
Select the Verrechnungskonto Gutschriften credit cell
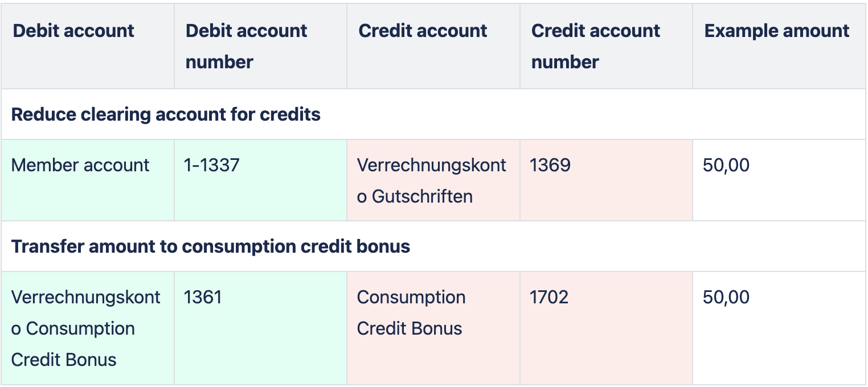[433, 180]
